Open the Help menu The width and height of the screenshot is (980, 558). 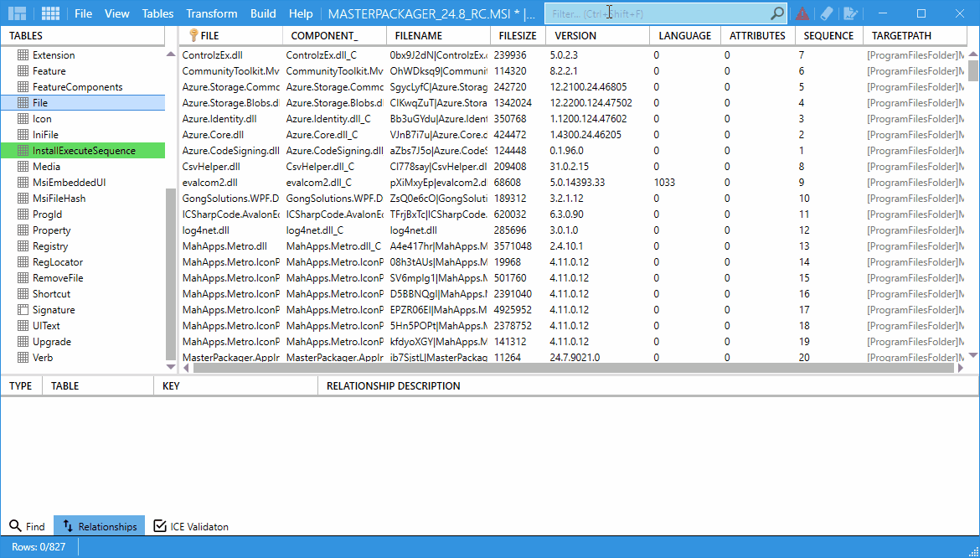click(301, 13)
